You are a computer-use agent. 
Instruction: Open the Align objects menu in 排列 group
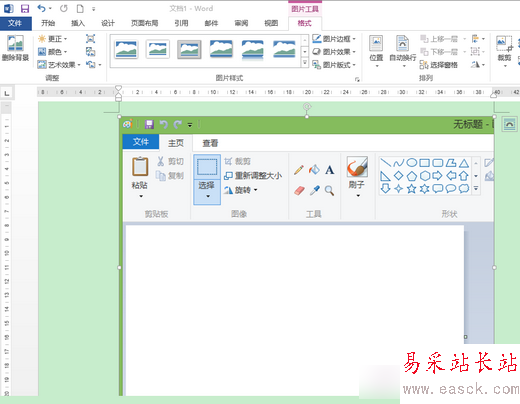click(x=478, y=39)
